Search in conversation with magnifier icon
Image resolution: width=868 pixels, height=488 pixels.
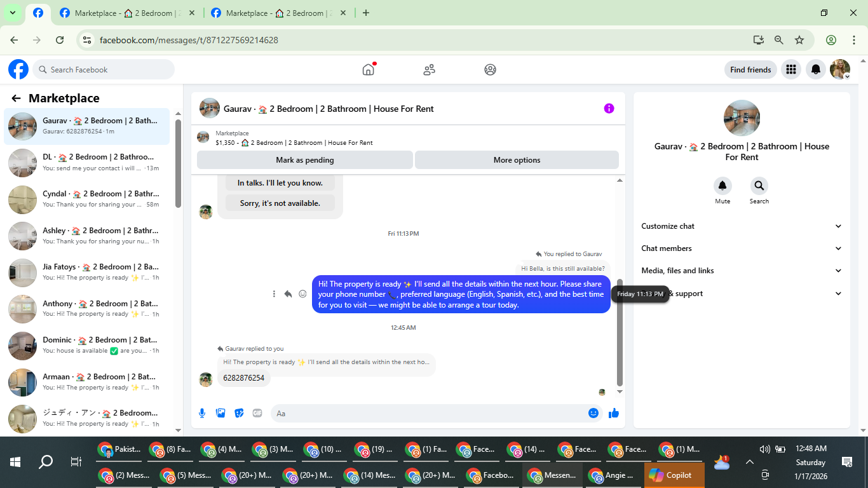pos(759,186)
